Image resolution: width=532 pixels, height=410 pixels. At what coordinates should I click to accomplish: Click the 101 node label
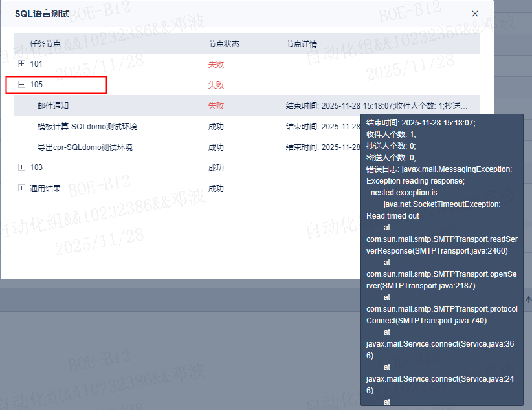click(x=36, y=64)
